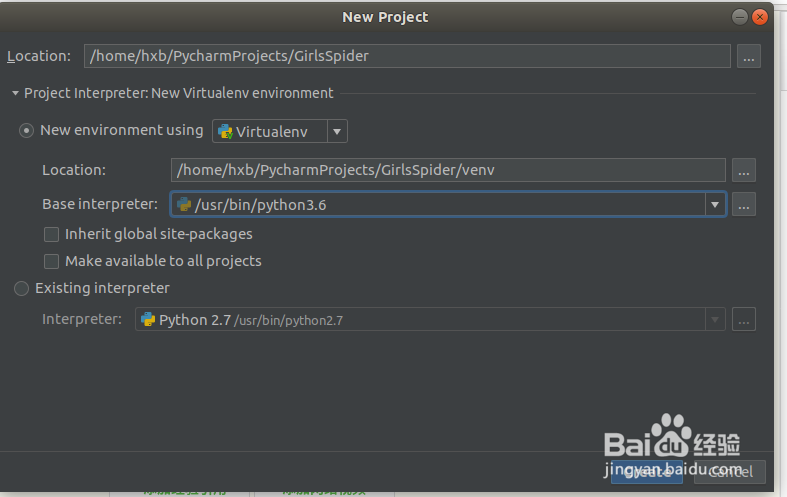This screenshot has height=497, width=787.
Task: Click the Cancel button
Action: (x=729, y=472)
